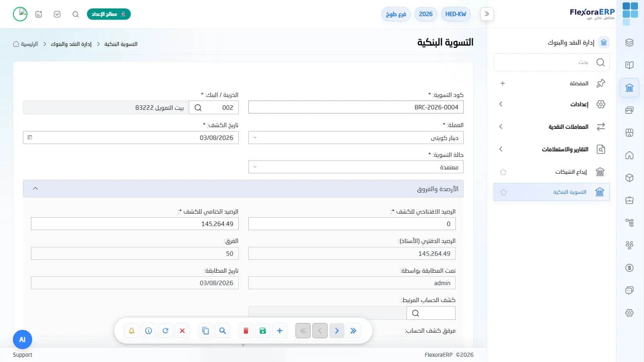Open the AI assistant button
This screenshot has width=644, height=362.
(23, 339)
